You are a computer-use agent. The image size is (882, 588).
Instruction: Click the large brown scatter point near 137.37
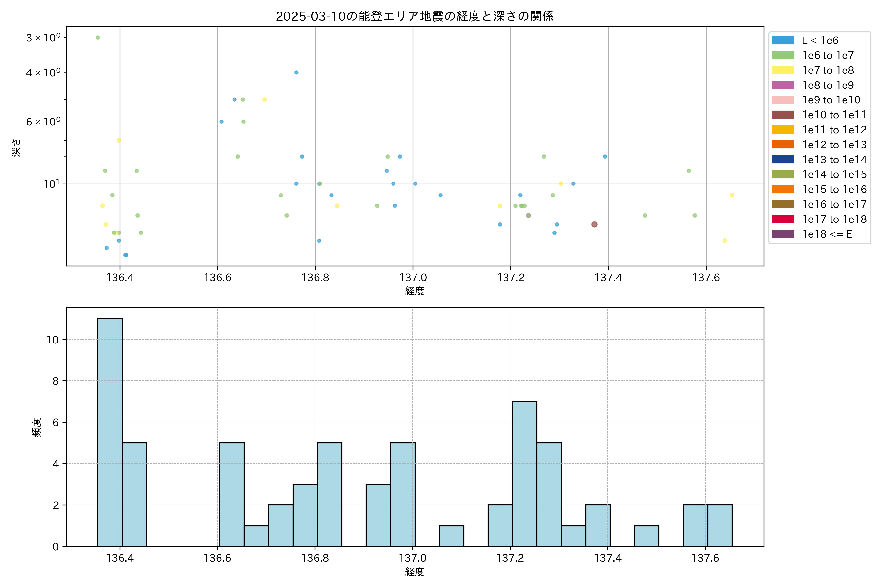click(x=594, y=224)
